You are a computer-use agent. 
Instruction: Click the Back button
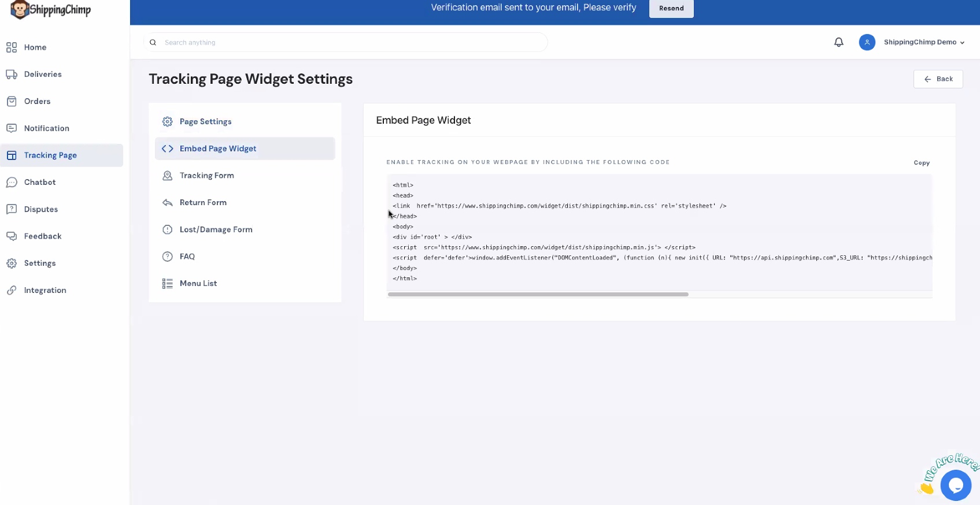tap(938, 79)
